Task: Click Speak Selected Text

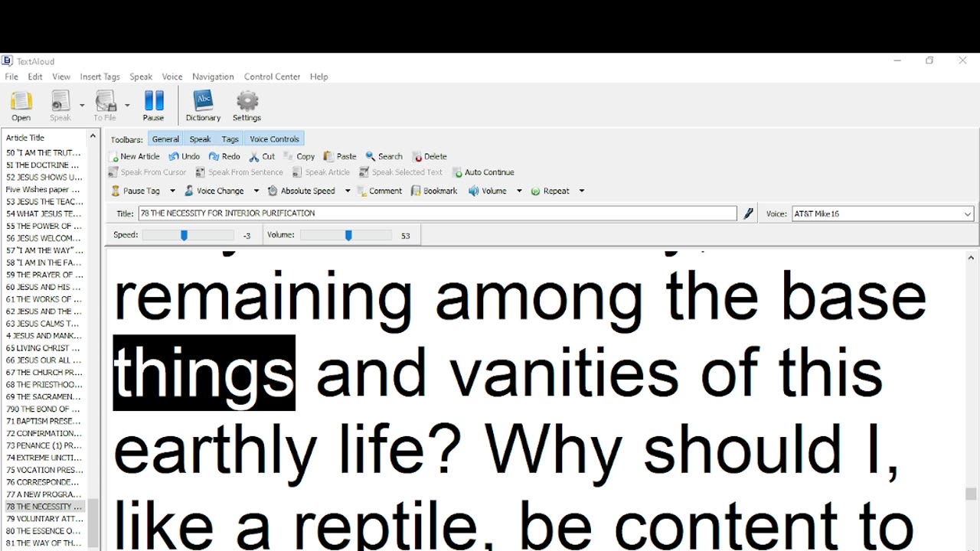Action: click(401, 172)
